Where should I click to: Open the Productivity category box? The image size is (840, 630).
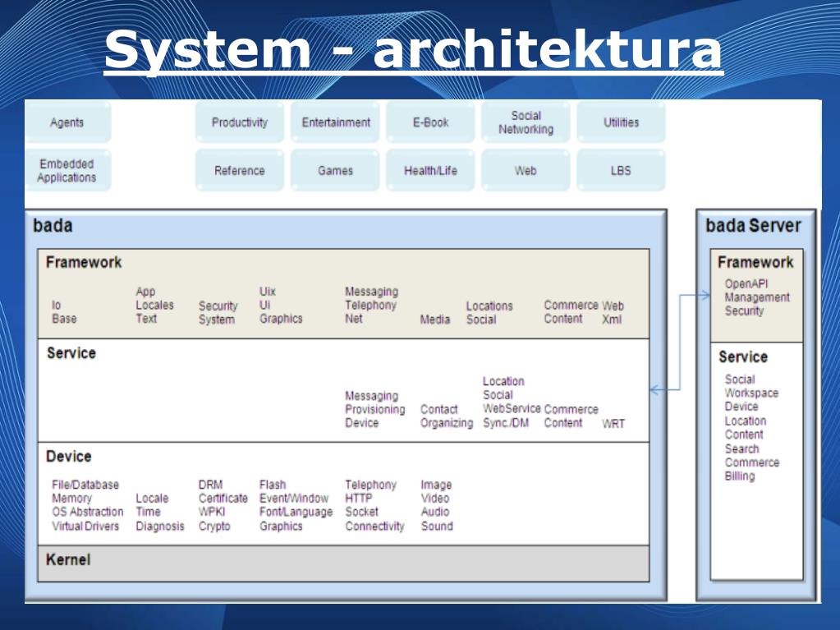(240, 122)
